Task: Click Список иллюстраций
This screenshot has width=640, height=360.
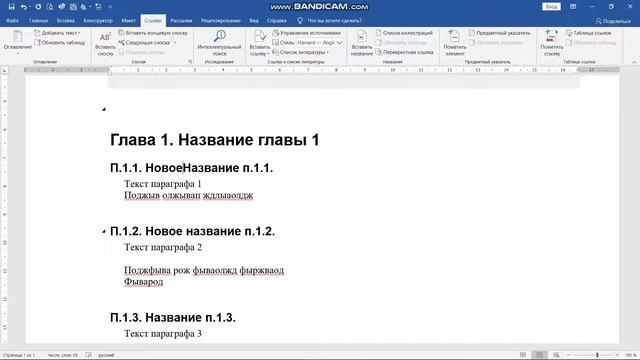Action: pyautogui.click(x=404, y=33)
